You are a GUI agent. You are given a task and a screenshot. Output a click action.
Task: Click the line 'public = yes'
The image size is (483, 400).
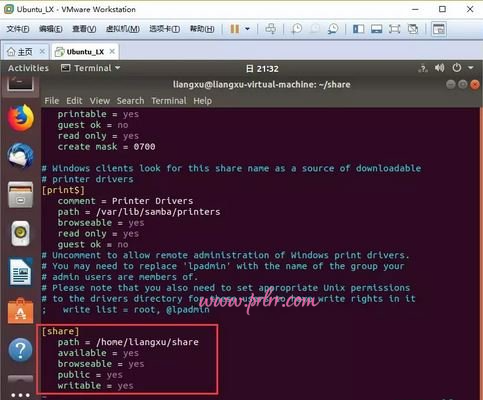click(90, 375)
